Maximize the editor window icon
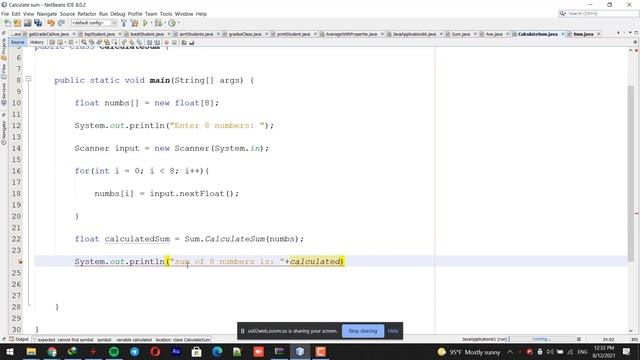This screenshot has width=640, height=360. (636, 33)
